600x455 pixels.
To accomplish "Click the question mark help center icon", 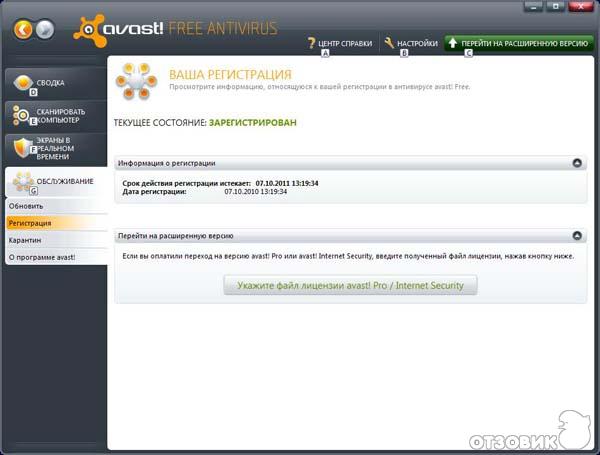I will point(311,43).
